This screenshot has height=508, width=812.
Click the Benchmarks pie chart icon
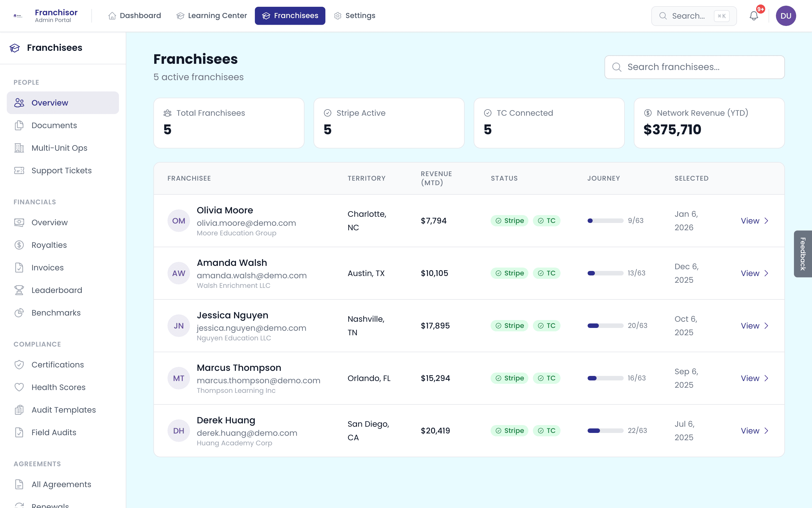pyautogui.click(x=19, y=312)
